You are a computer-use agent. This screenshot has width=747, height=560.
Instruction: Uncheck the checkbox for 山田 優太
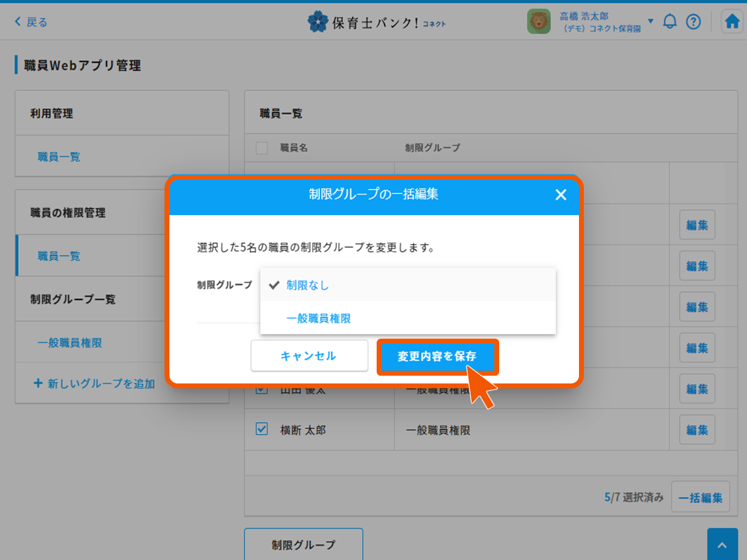262,390
